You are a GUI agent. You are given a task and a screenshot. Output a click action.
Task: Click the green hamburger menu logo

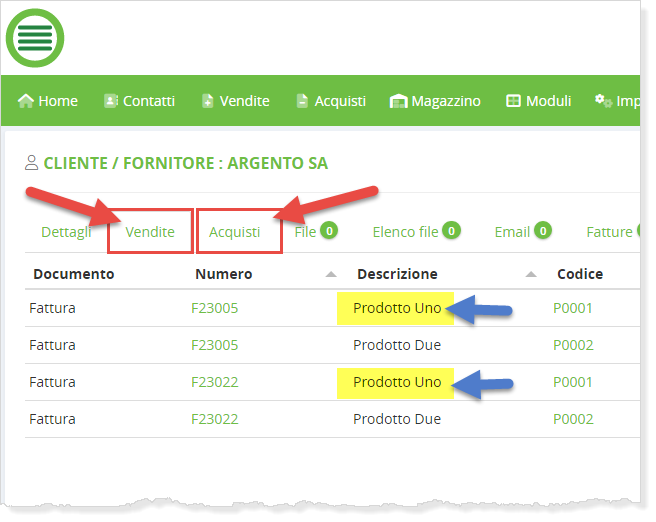(x=35, y=38)
